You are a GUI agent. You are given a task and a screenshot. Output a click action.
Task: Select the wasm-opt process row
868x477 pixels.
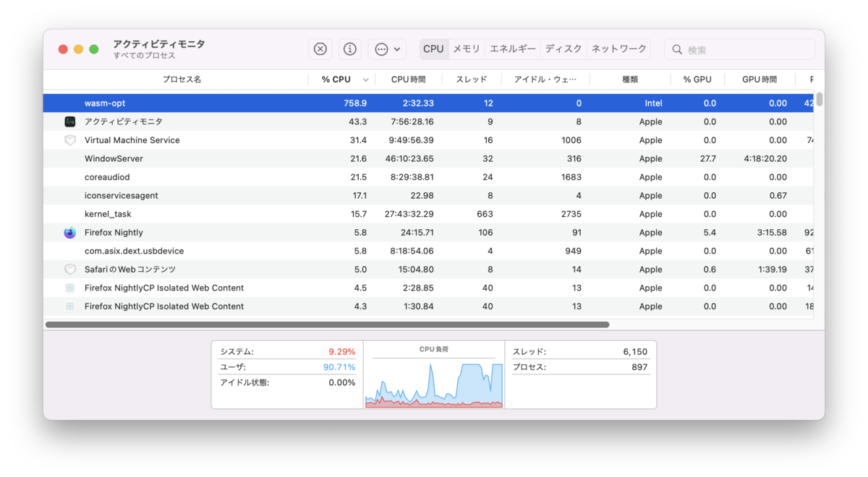(x=428, y=103)
